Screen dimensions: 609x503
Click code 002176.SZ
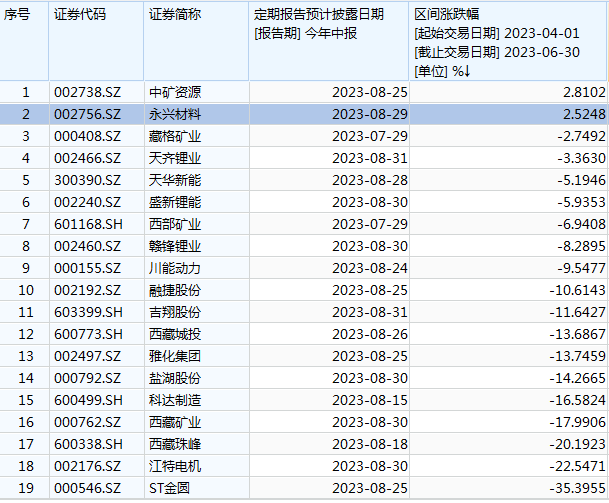88,466
